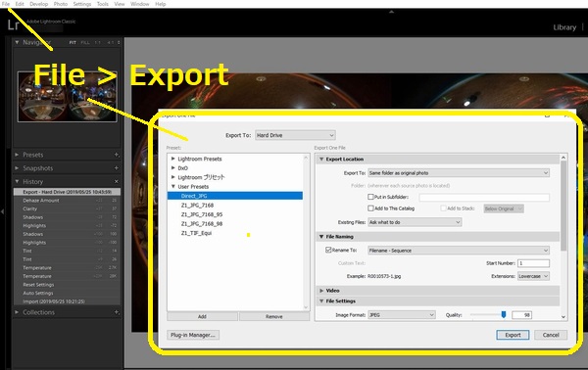Image resolution: width=588 pixels, height=370 pixels.
Task: Enable Put in Subfolder checkbox
Action: pos(370,197)
